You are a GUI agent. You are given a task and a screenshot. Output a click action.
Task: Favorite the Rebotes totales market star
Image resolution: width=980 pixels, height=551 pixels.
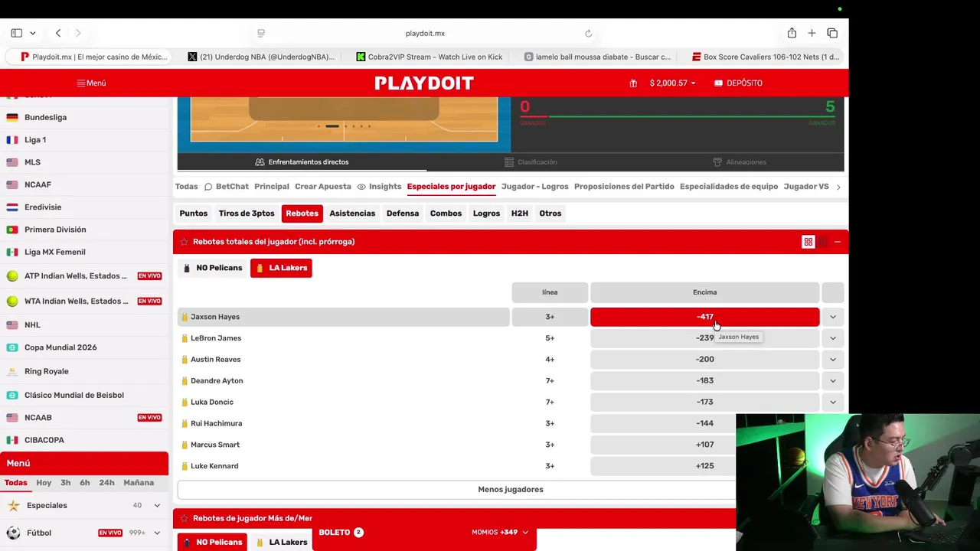coord(184,242)
